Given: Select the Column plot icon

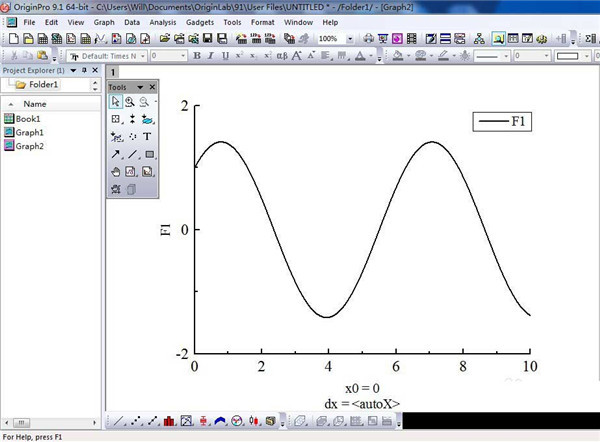Looking at the screenshot, I should click(169, 421).
